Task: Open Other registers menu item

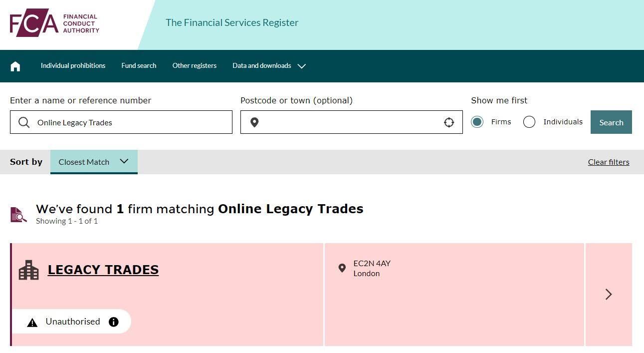Action: point(195,66)
